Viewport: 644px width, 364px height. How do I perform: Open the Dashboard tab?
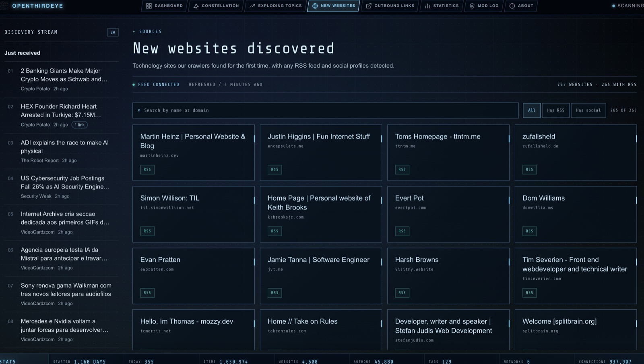[x=164, y=6]
